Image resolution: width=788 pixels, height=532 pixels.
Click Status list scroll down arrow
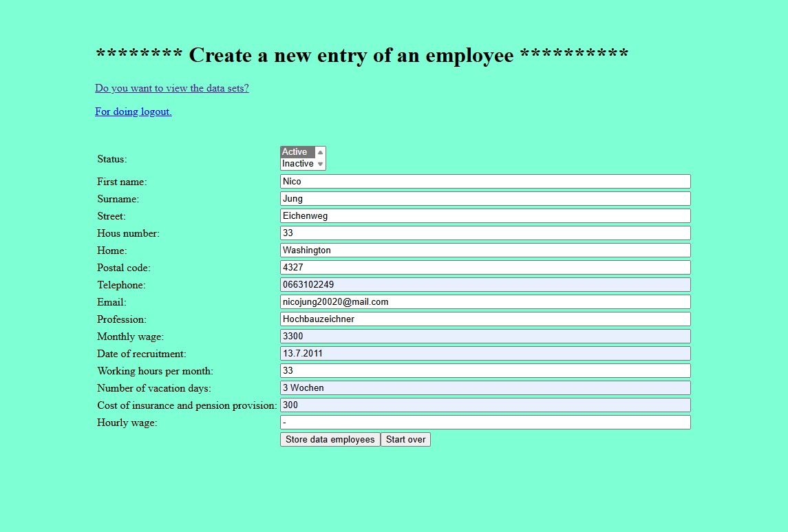click(320, 164)
